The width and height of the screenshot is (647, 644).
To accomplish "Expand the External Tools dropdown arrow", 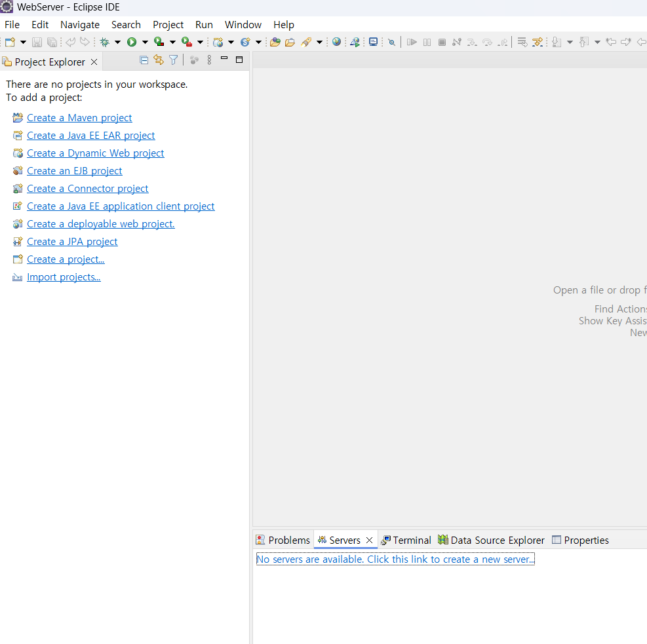I will pos(200,42).
